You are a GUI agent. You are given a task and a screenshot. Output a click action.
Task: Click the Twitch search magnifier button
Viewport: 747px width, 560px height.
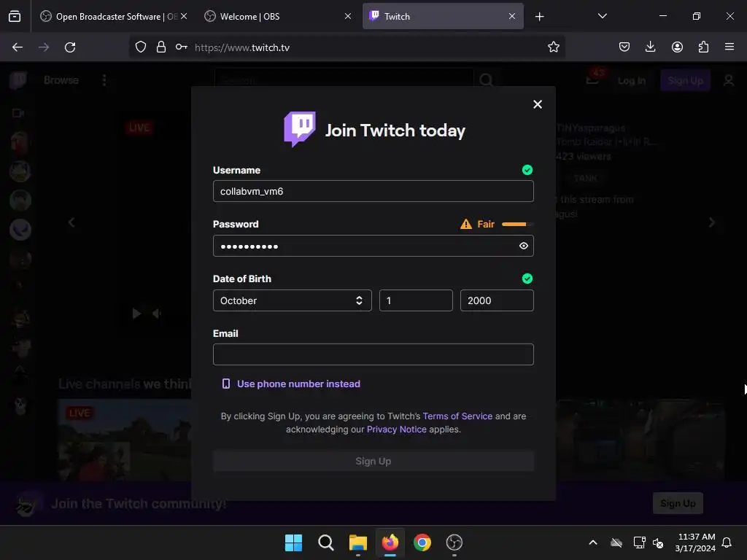tap(486, 80)
